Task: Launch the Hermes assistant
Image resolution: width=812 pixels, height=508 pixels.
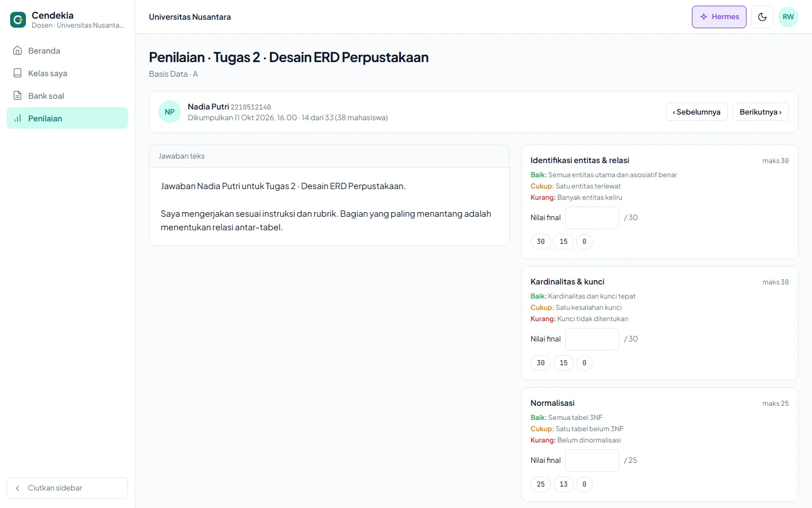Action: click(719, 17)
